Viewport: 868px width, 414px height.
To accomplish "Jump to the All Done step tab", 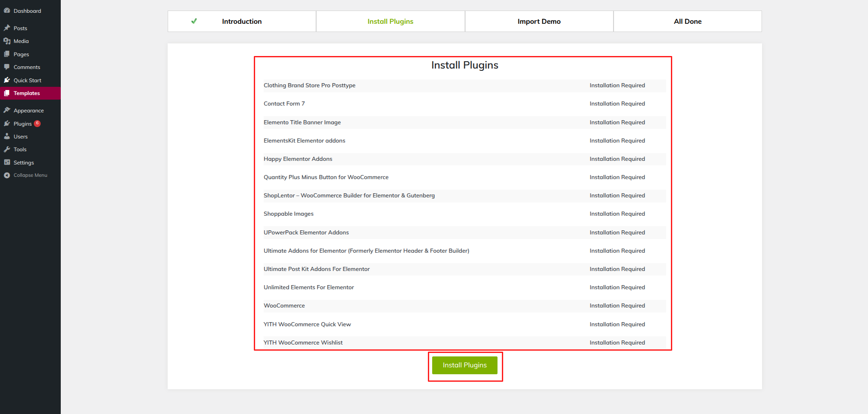I will click(688, 21).
